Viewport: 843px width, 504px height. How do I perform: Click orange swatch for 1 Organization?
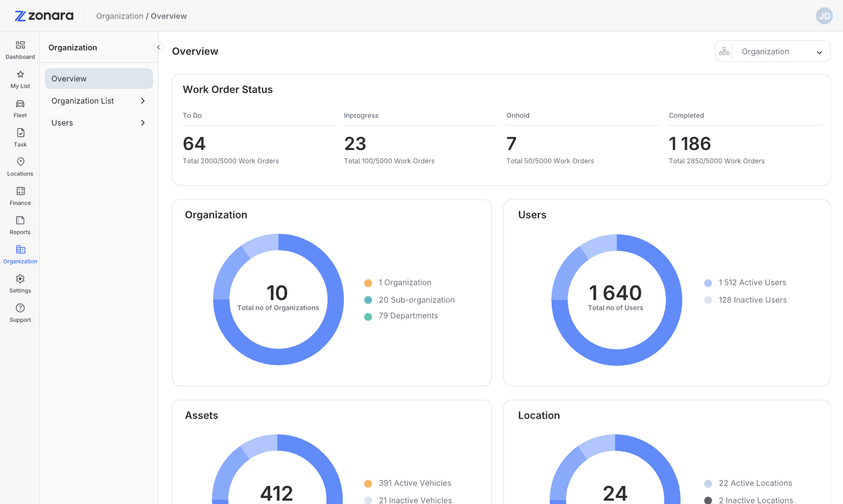point(368,283)
